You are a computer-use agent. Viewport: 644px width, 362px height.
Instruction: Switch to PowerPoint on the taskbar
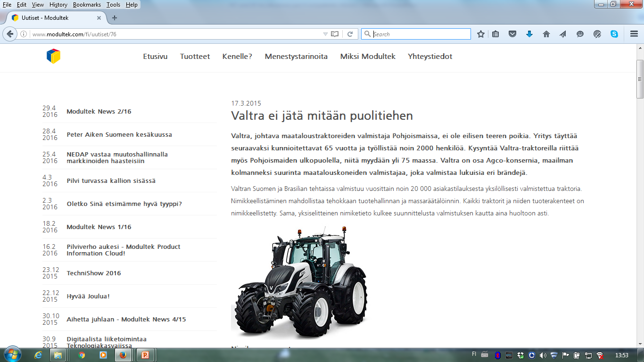145,355
